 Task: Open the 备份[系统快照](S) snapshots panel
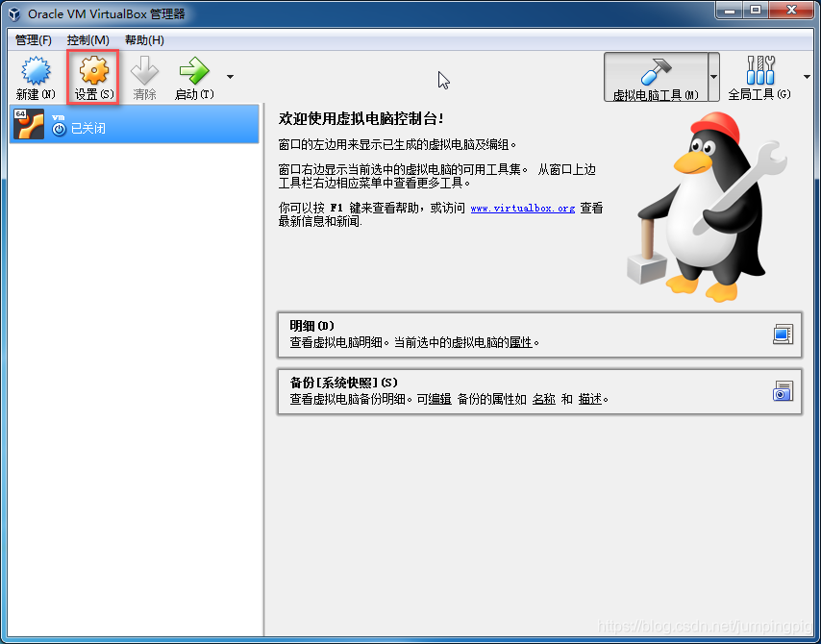(x=539, y=391)
